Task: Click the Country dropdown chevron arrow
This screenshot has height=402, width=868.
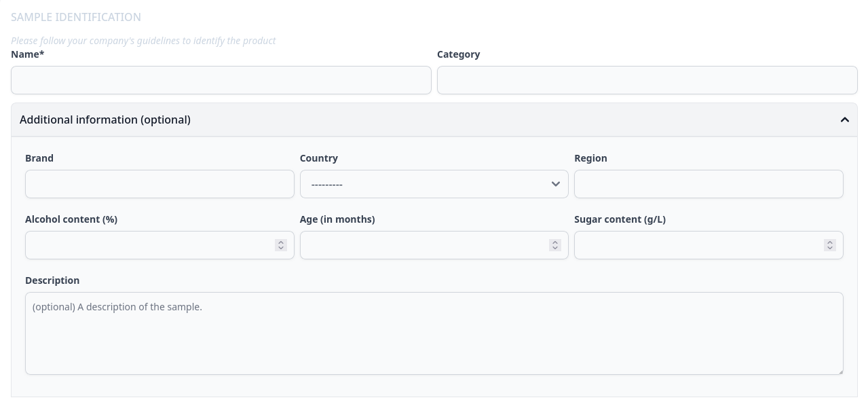Action: coord(556,184)
